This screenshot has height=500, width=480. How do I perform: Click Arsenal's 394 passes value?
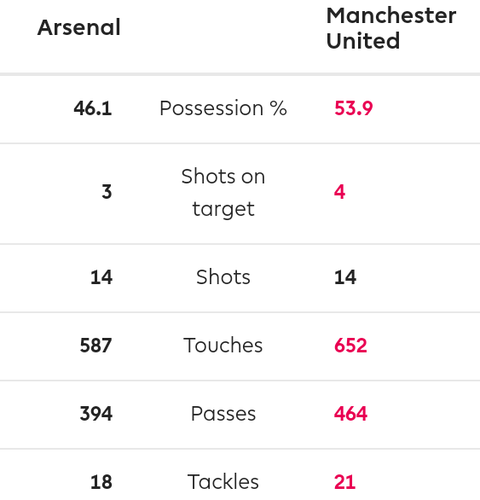96,414
